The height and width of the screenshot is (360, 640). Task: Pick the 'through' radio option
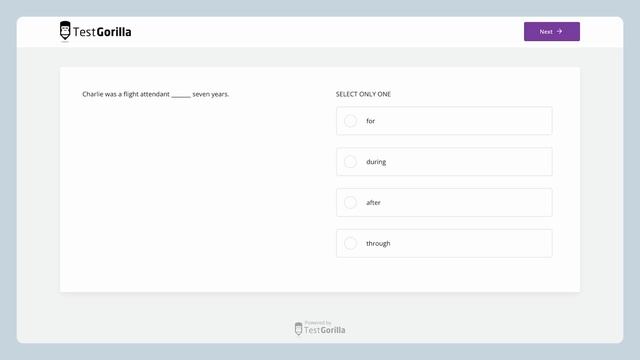point(350,243)
